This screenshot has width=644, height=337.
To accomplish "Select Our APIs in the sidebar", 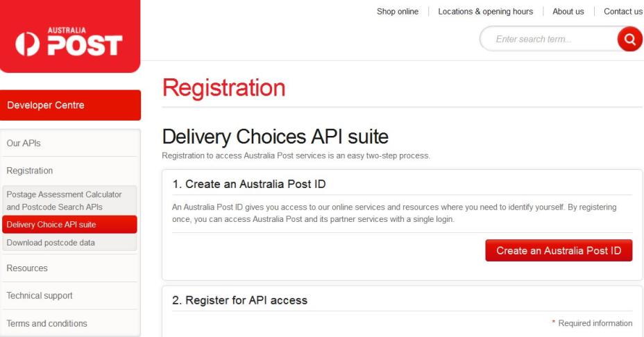I will point(71,144).
